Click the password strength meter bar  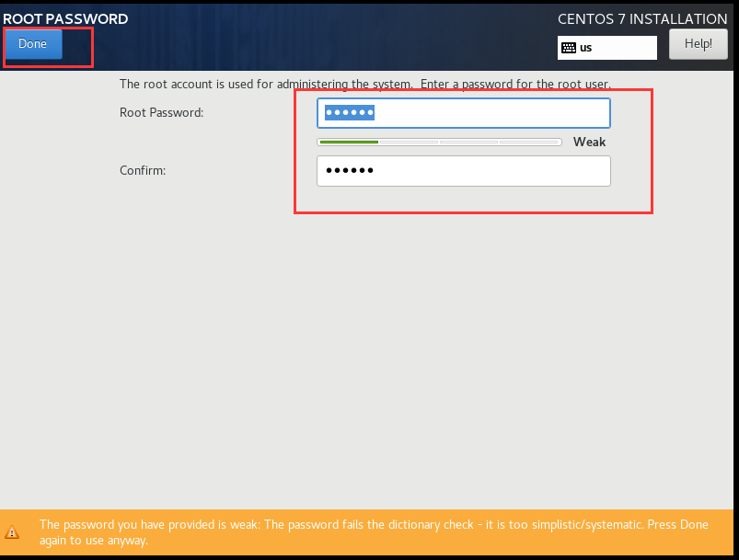click(x=439, y=142)
